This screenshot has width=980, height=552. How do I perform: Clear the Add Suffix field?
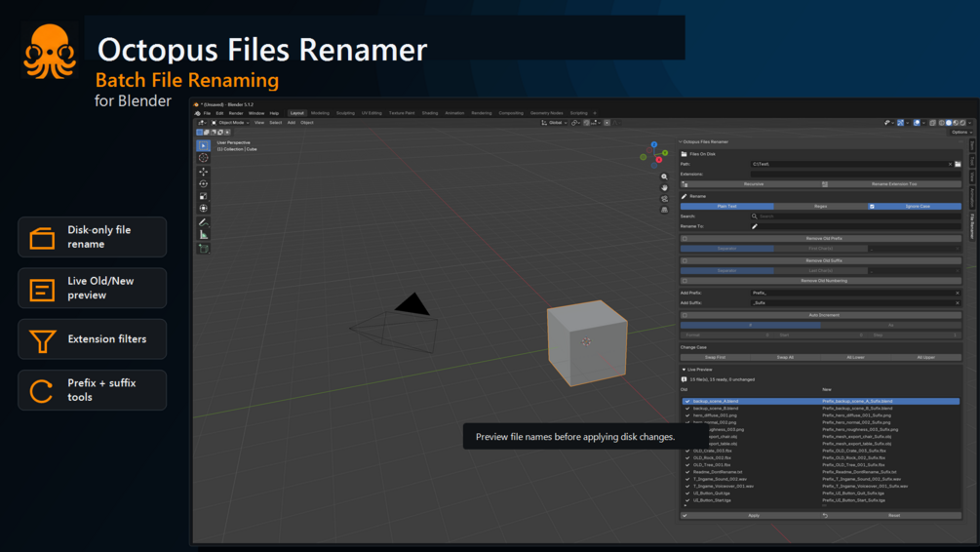957,302
